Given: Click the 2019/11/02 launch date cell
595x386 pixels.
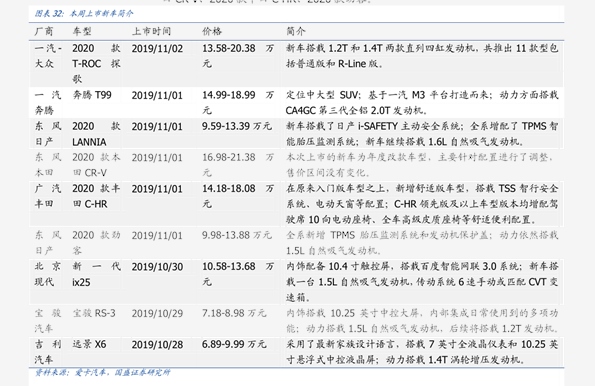Looking at the screenshot, I should point(157,49).
